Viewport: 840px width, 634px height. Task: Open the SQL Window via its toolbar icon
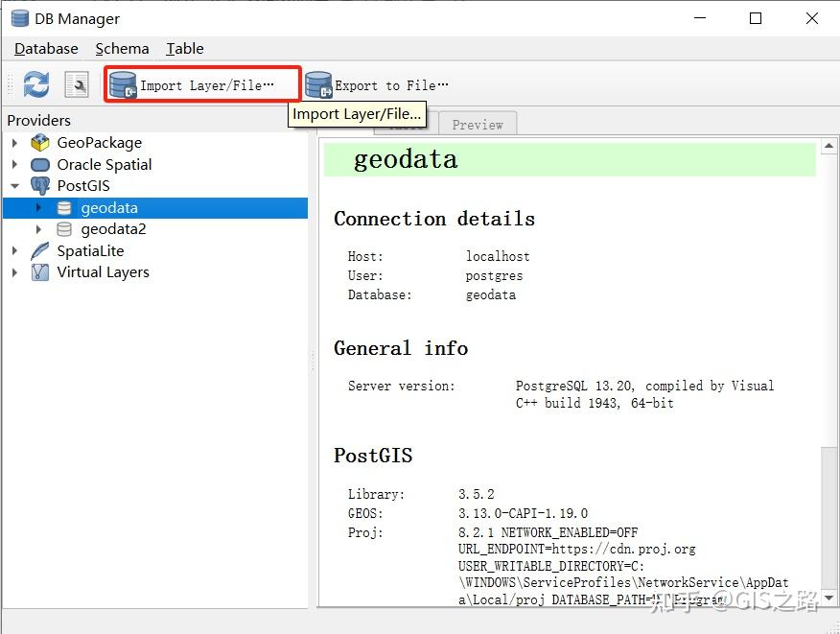[x=75, y=83]
